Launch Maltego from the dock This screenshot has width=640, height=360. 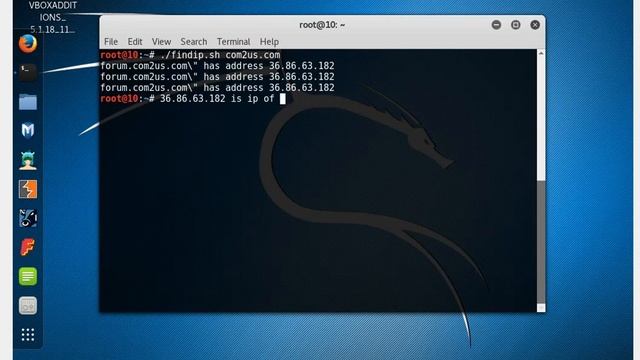click(28, 131)
